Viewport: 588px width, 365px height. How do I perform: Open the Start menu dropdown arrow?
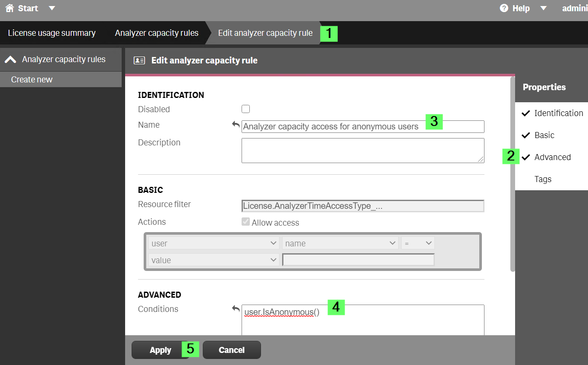coord(51,8)
